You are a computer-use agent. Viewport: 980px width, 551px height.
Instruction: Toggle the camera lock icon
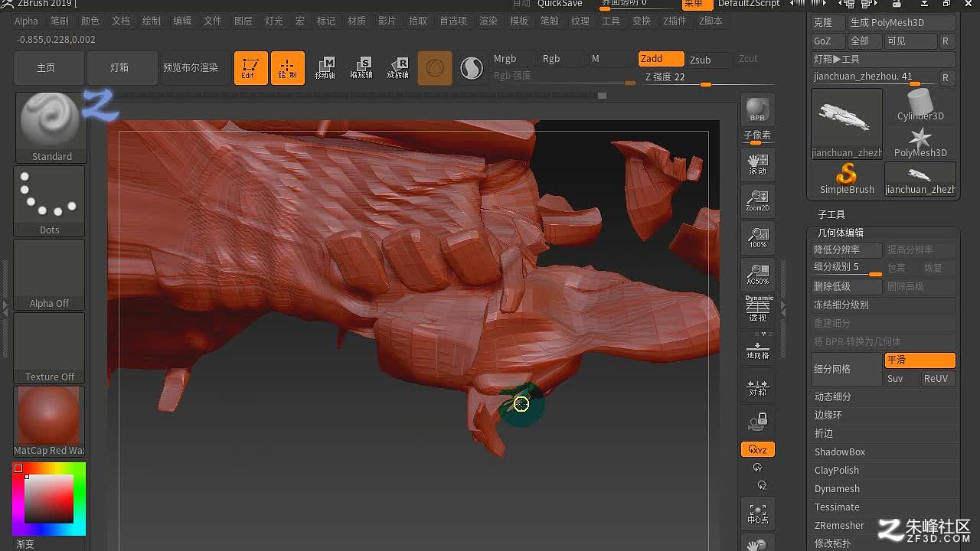point(757,422)
